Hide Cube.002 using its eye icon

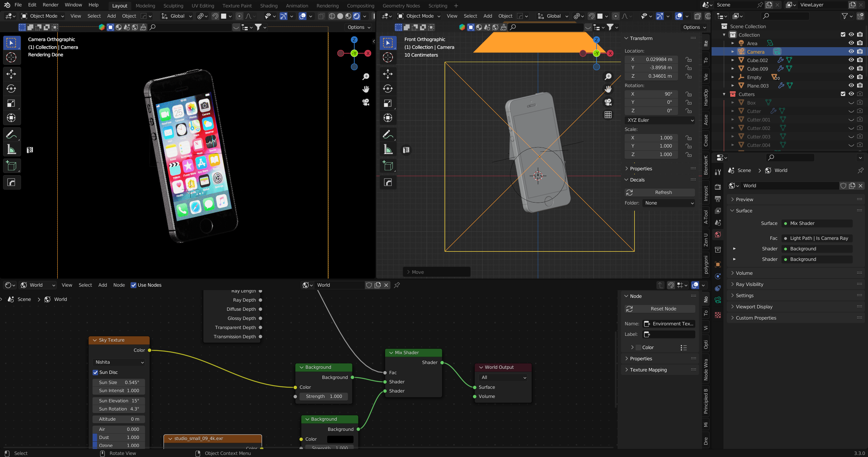pos(851,60)
